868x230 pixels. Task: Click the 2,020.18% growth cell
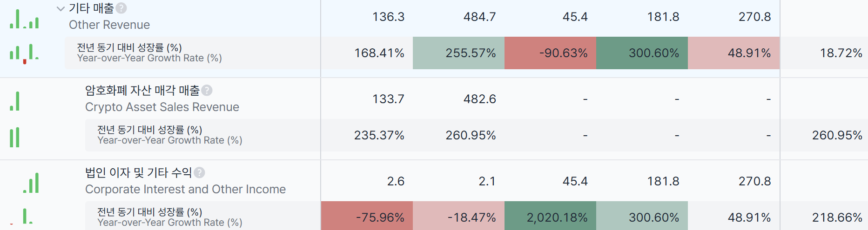tap(550, 217)
